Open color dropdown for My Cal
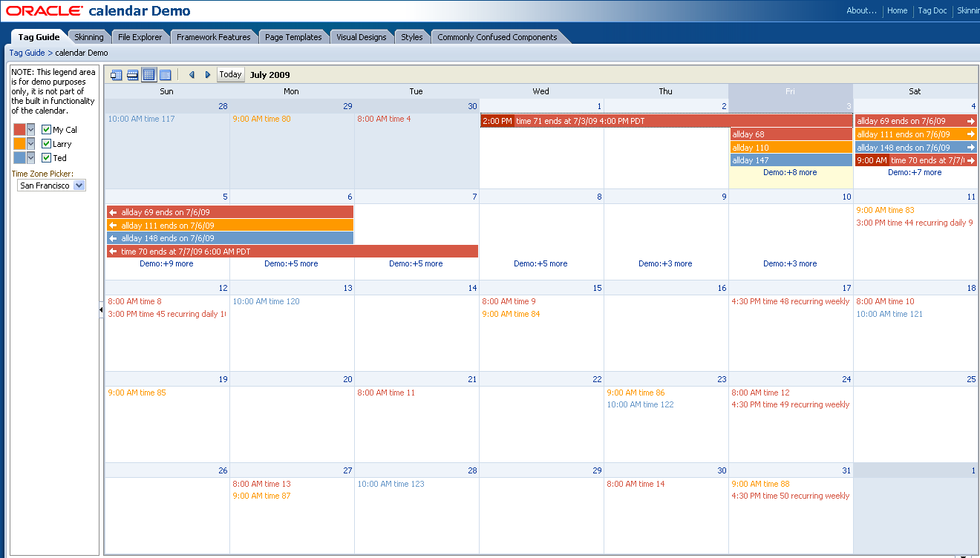 30,130
